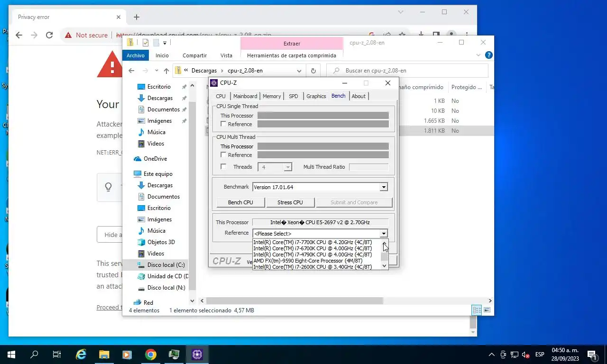Go back in the Chrome browser
The image size is (607, 364).
pyautogui.click(x=19, y=35)
